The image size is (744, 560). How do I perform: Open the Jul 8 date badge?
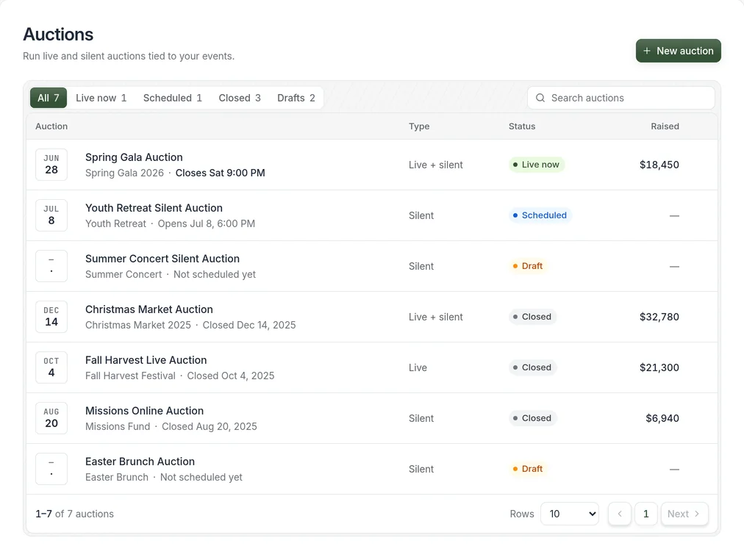(51, 215)
